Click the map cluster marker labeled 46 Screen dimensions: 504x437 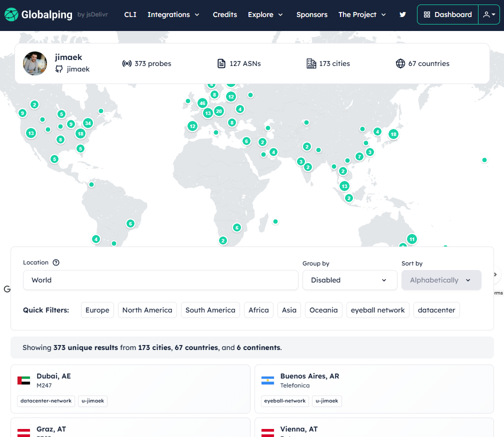[202, 103]
